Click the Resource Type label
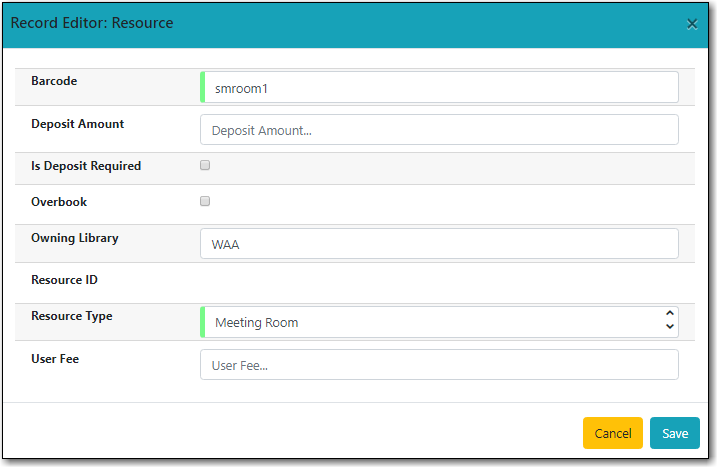This screenshot has height=467, width=717. (x=72, y=316)
